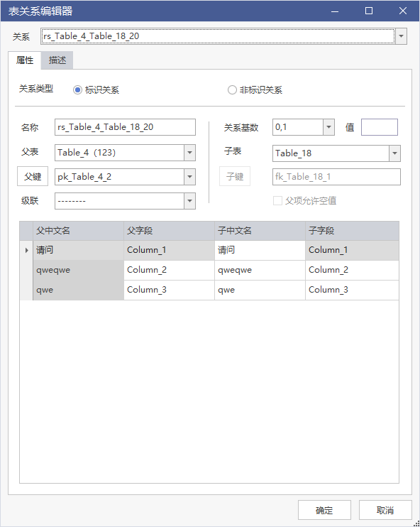The width and height of the screenshot is (420, 527).
Task: Open the 级联 dropdown
Action: [x=189, y=201]
